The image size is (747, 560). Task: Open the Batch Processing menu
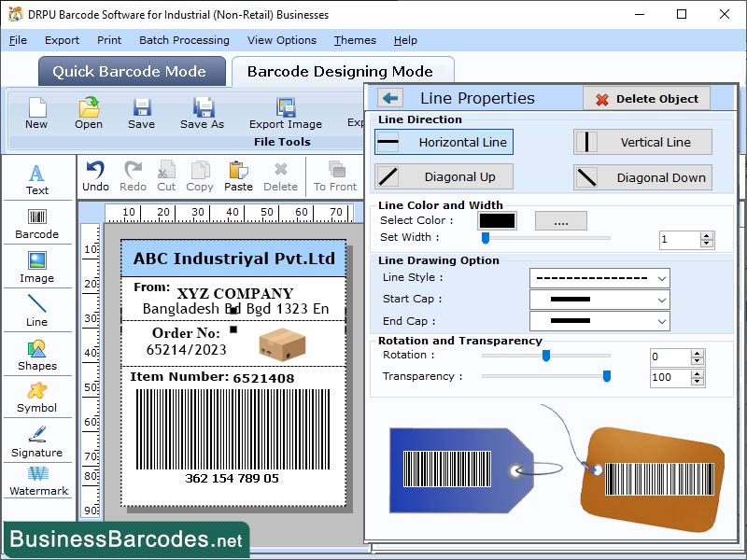coord(184,40)
